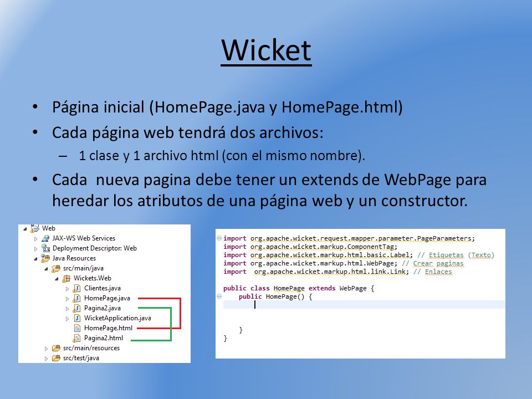Select JAX-WS Web Services tree item
The image size is (532, 399).
84,238
